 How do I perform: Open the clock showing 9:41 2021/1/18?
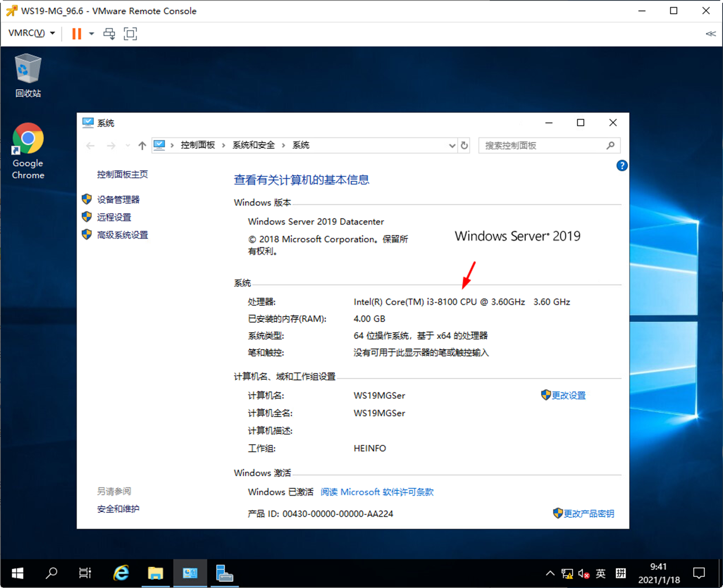(659, 573)
